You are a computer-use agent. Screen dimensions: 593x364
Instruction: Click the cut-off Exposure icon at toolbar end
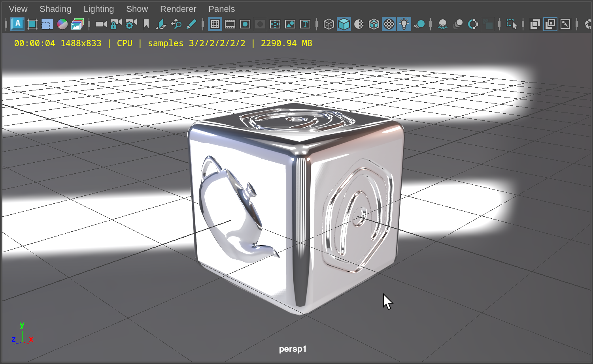pos(588,24)
